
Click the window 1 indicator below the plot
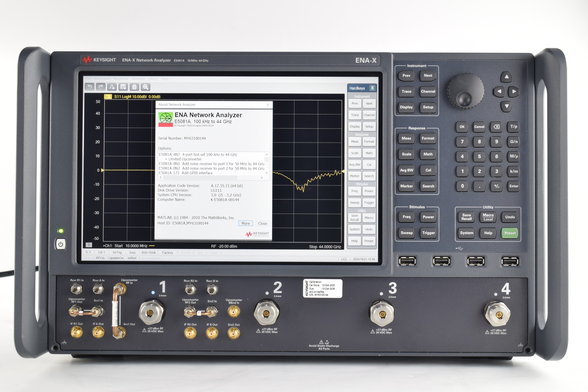89,245
